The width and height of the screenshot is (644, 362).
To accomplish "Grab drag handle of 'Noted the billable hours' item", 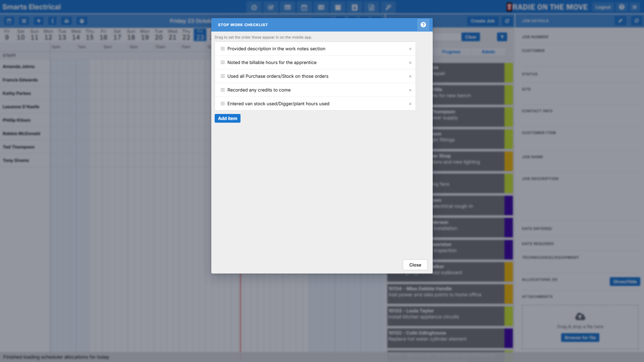I will point(223,63).
